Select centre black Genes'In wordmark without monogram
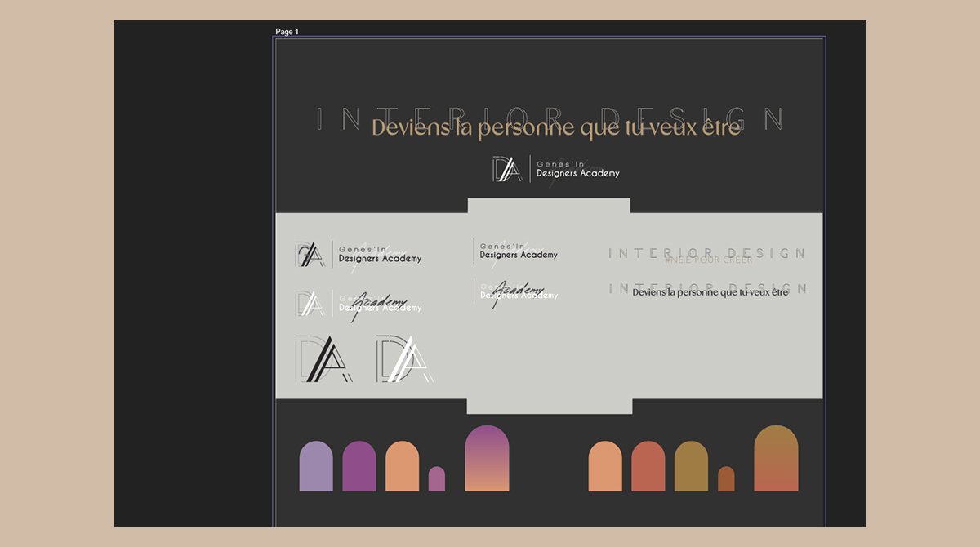Screen dimensions: 980x547 click(516, 251)
